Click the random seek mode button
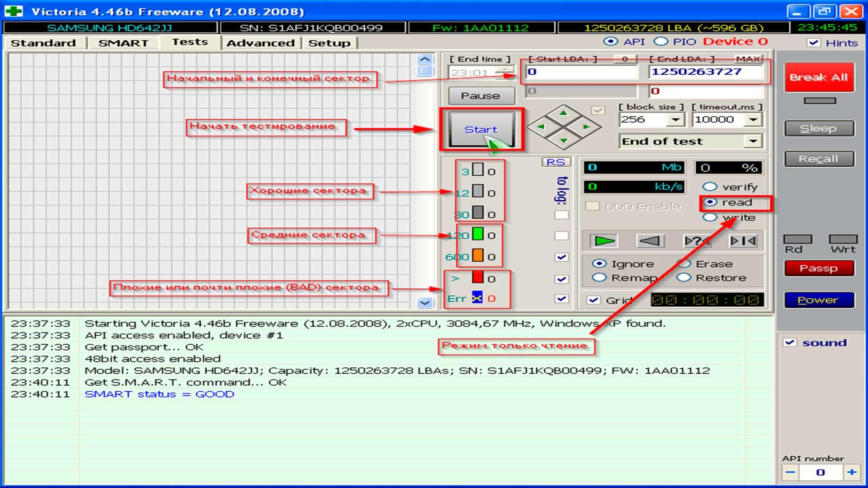 point(696,241)
